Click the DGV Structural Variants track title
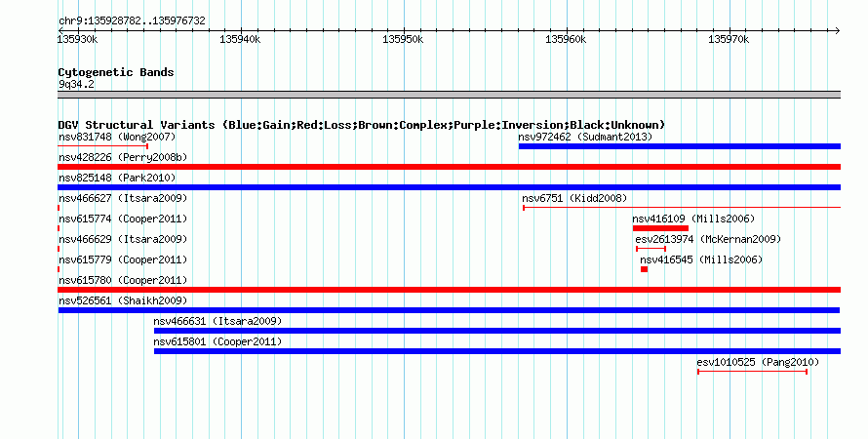868x439 pixels. (x=362, y=125)
